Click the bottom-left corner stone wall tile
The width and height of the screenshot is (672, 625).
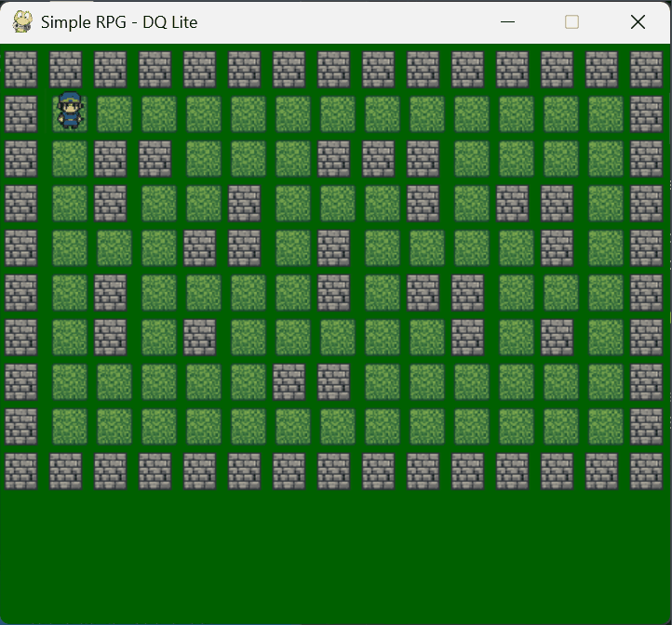[x=20, y=472]
